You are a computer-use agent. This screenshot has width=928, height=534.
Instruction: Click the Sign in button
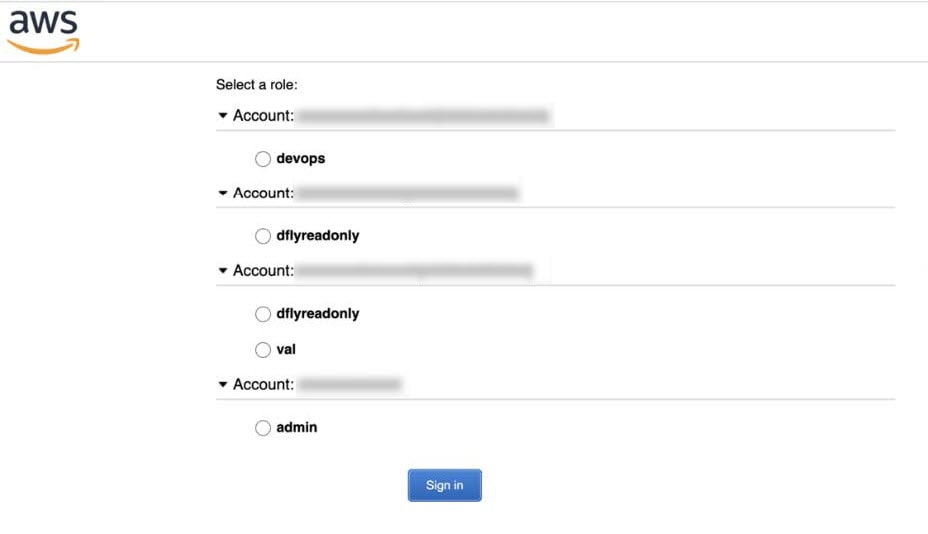tap(444, 485)
